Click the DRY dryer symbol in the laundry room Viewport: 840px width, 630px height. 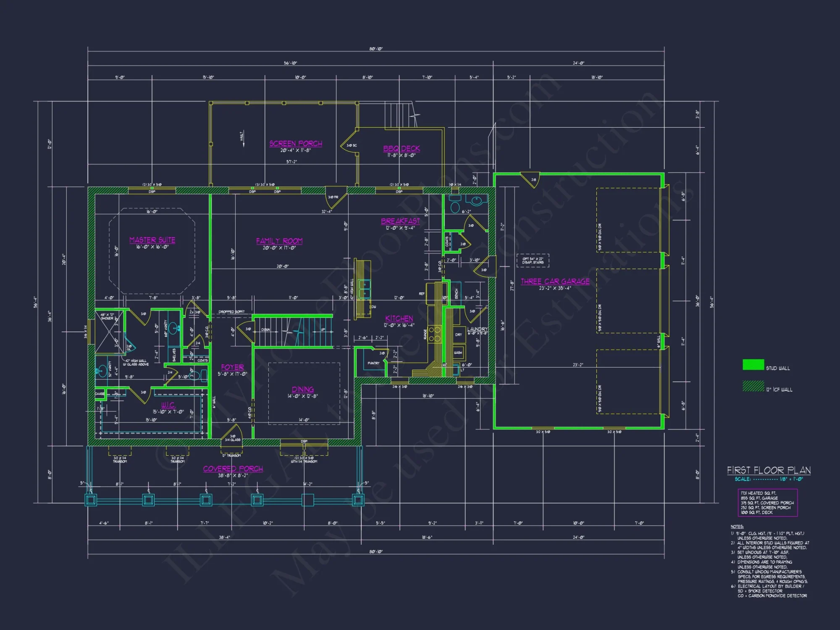click(459, 334)
